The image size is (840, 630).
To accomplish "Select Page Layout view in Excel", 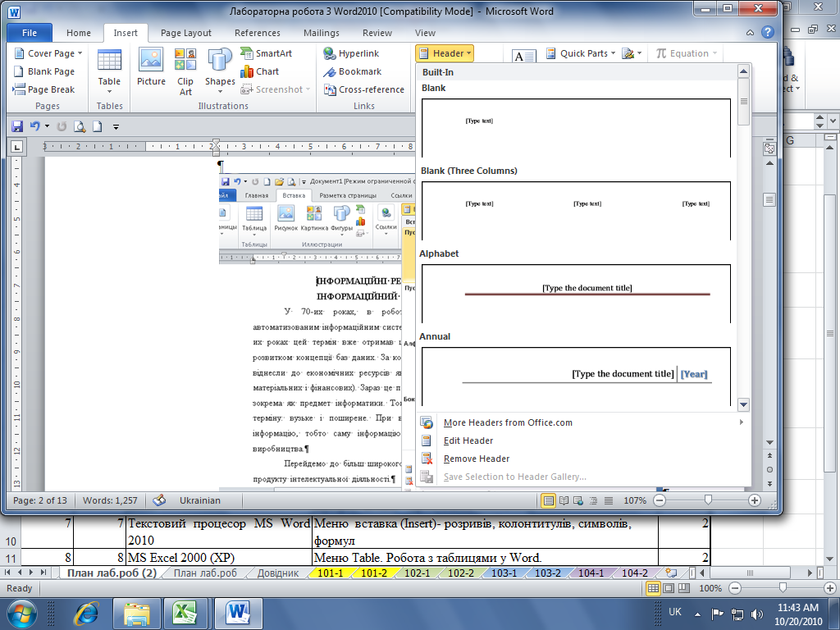I will (669, 588).
